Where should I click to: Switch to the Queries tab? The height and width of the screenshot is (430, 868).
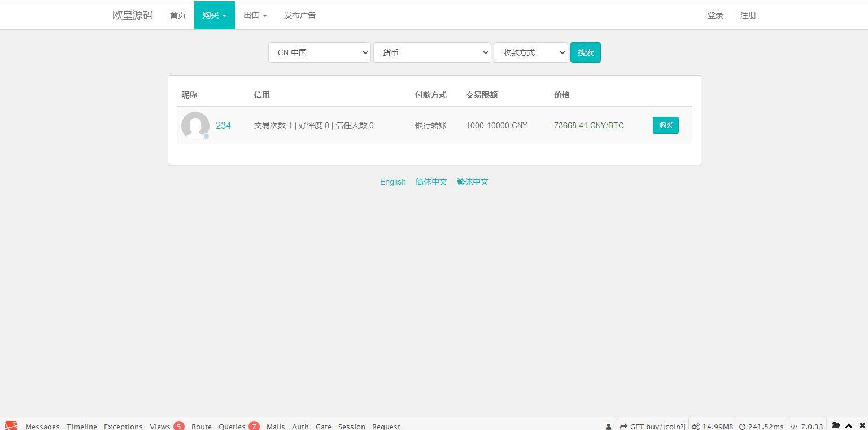(x=232, y=426)
